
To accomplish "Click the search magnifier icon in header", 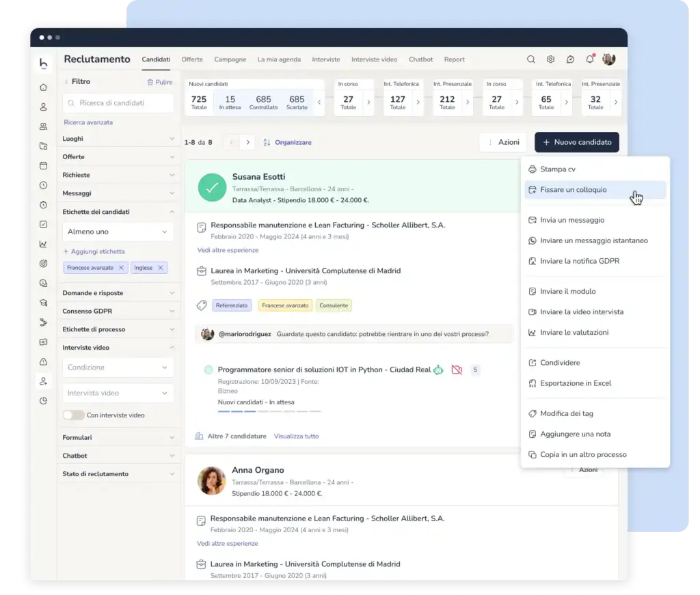I will pos(530,59).
